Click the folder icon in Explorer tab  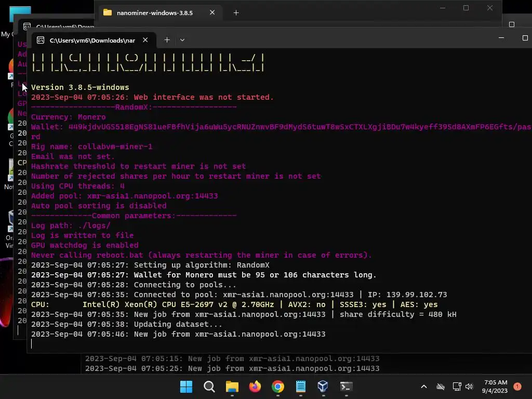point(108,12)
